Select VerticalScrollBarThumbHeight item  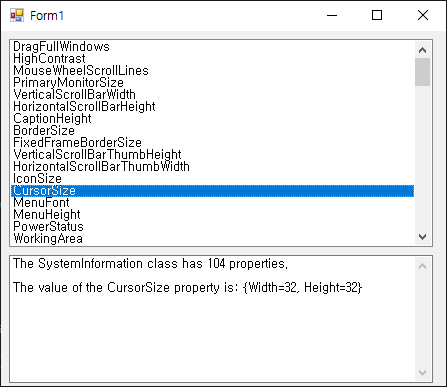pyautogui.click(x=212, y=155)
